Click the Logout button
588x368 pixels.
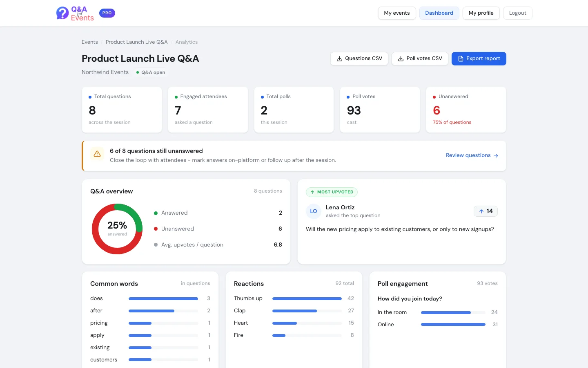tap(517, 13)
